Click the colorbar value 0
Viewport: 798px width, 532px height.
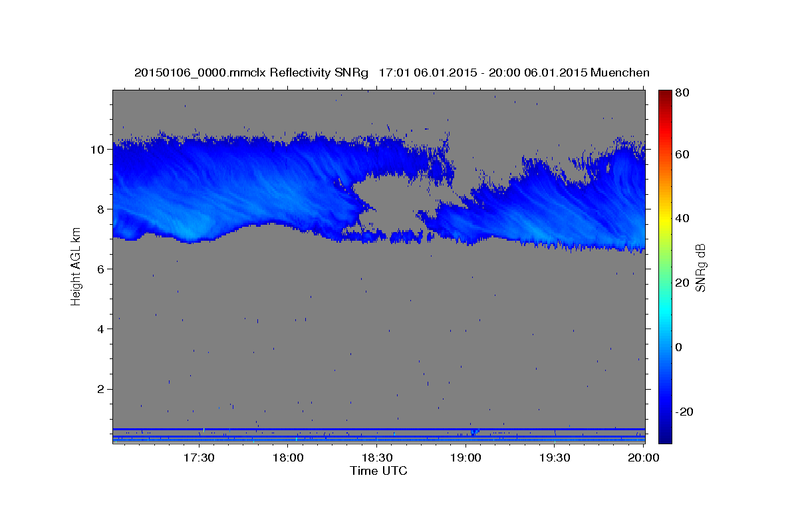tap(679, 347)
